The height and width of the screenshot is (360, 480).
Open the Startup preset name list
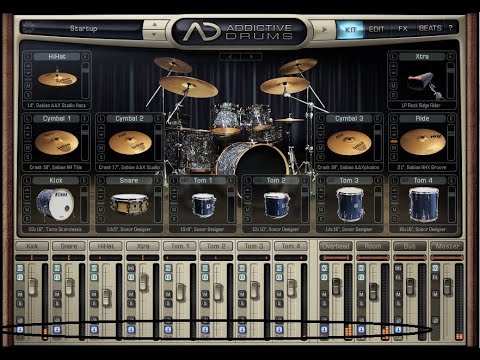[x=83, y=29]
